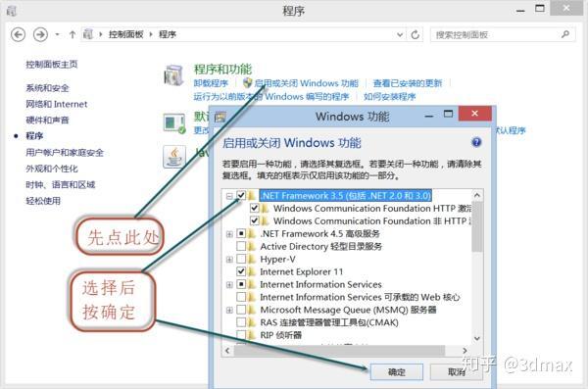The width and height of the screenshot is (588, 389).
Task: Click 查看已安装的更新 link
Action: pyautogui.click(x=408, y=83)
